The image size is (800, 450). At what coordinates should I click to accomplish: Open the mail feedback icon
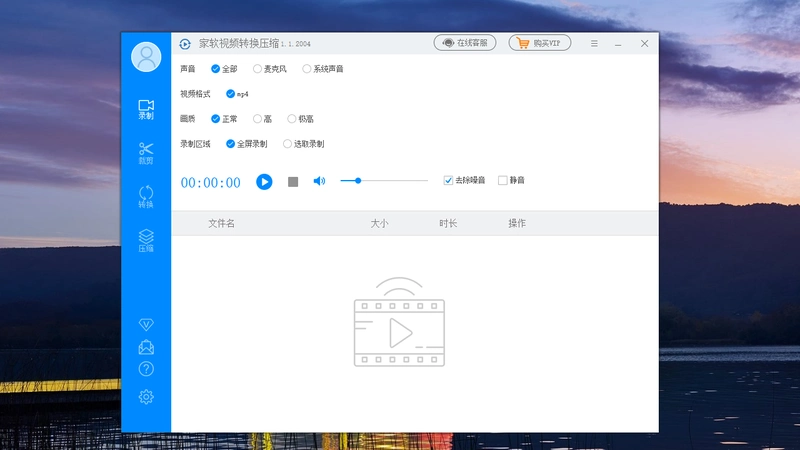[x=146, y=347]
